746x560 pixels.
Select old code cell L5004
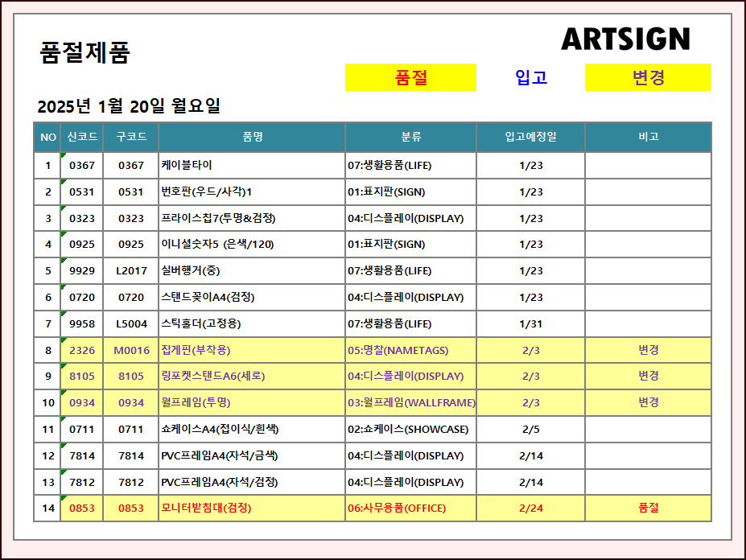click(131, 323)
